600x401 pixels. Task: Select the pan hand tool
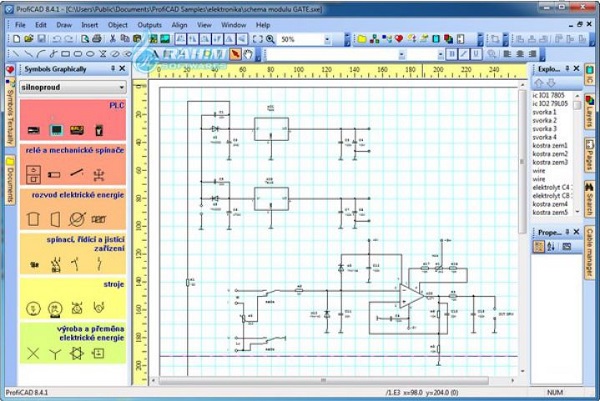click(248, 54)
